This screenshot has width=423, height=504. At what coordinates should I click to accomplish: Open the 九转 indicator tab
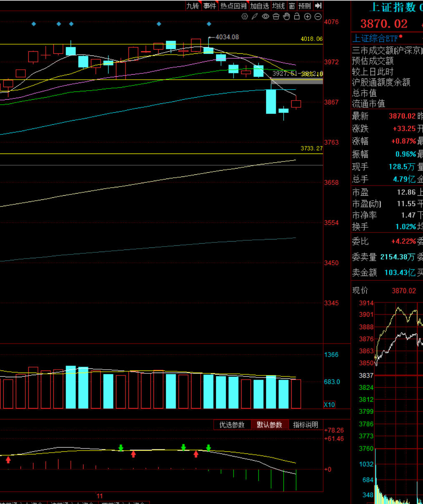(x=192, y=6)
